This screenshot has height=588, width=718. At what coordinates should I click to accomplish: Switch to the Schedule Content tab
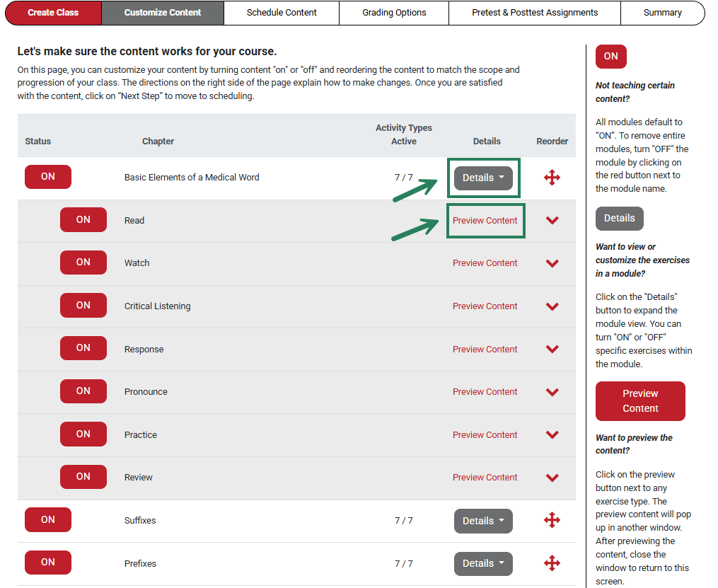coord(281,13)
